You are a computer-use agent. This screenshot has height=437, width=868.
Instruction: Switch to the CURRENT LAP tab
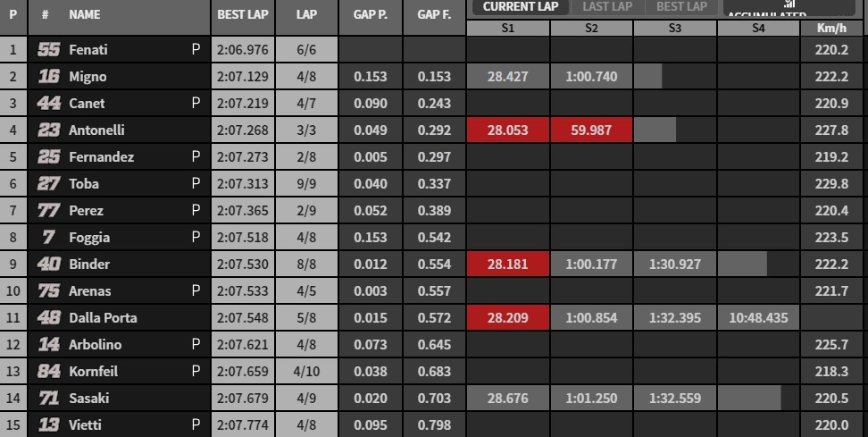pos(520,7)
